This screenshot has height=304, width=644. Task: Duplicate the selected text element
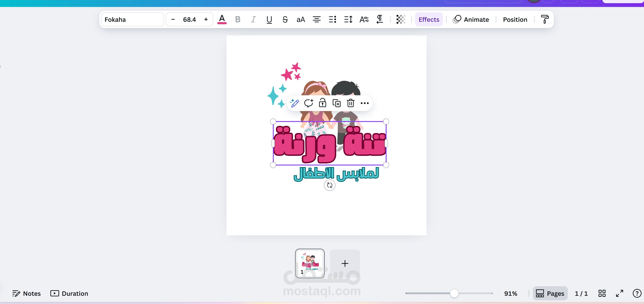tap(337, 103)
